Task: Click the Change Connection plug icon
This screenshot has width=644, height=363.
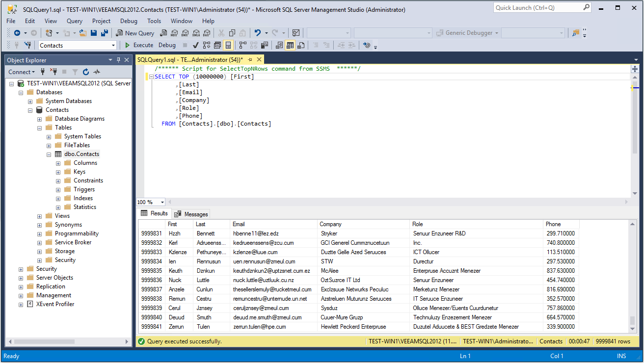Action: pyautogui.click(x=28, y=45)
